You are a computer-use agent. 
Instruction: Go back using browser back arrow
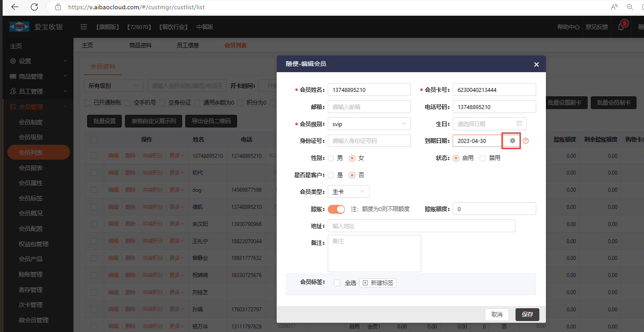(x=15, y=7)
